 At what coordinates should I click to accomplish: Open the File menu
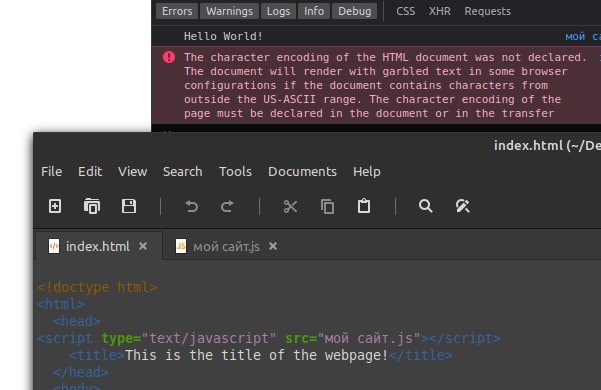click(x=51, y=172)
